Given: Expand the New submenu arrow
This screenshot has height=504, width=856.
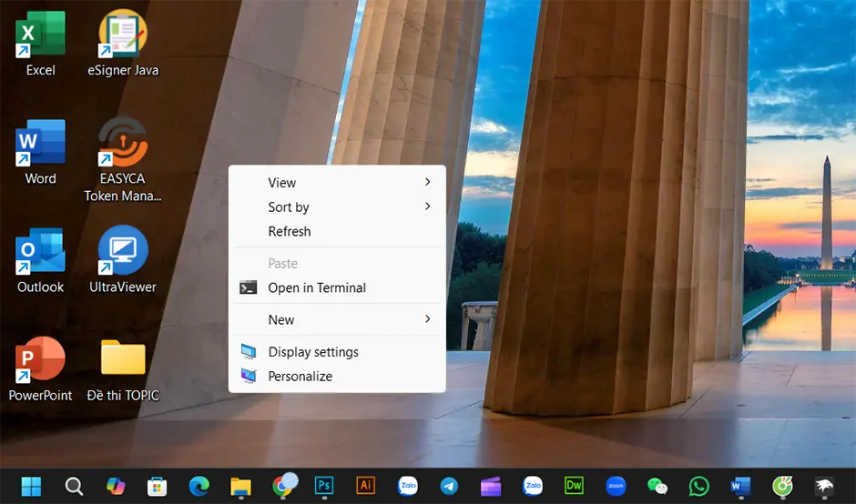Looking at the screenshot, I should [x=427, y=318].
